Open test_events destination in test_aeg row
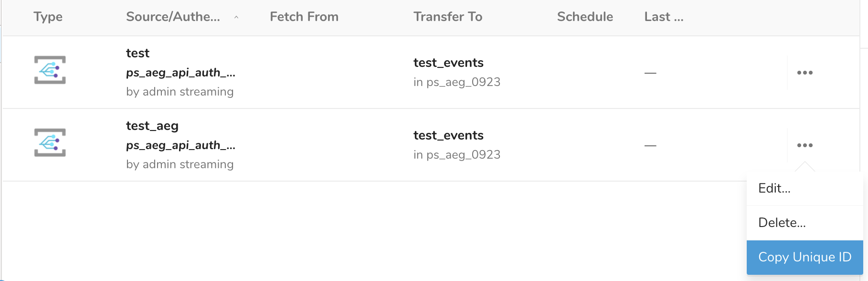Image resolution: width=868 pixels, height=281 pixels. [x=448, y=135]
